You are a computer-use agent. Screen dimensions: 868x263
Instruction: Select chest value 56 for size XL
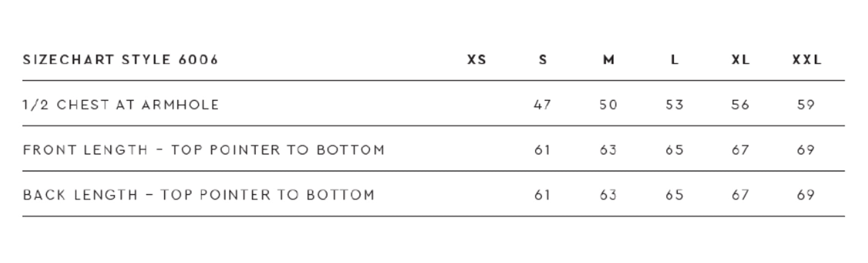pyautogui.click(x=740, y=105)
